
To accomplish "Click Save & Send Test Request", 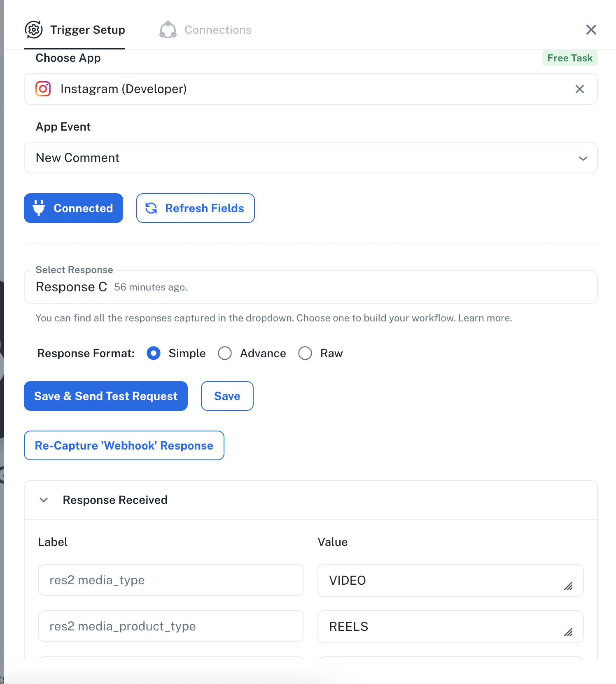I will tap(106, 396).
